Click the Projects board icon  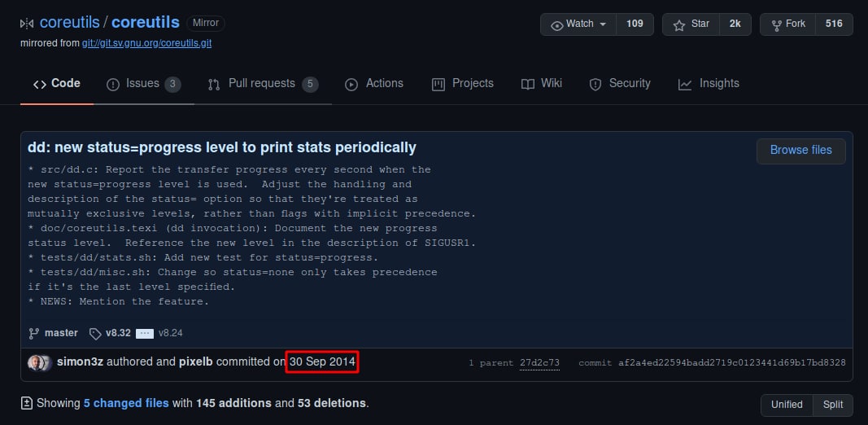coord(438,85)
